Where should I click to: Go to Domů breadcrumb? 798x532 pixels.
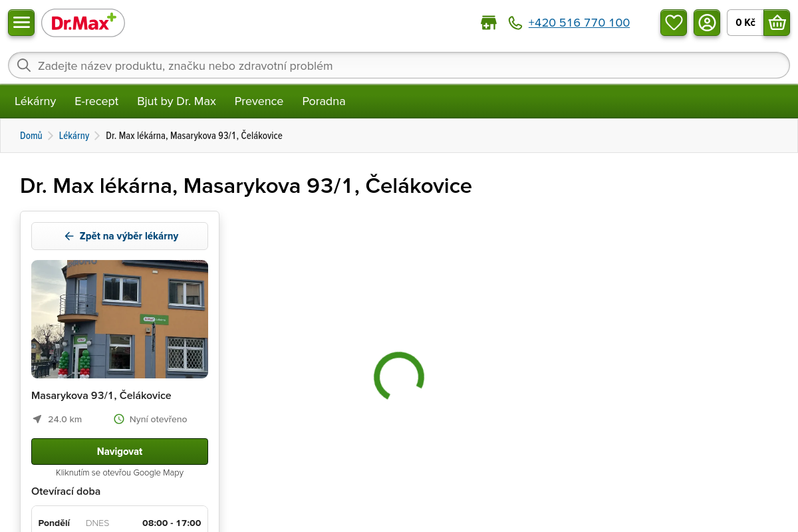31,136
